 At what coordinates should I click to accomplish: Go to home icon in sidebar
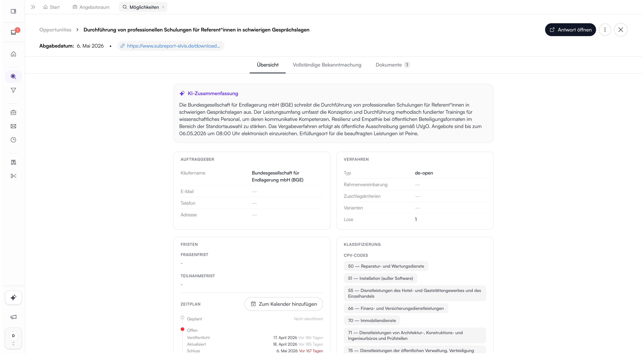coord(13,54)
